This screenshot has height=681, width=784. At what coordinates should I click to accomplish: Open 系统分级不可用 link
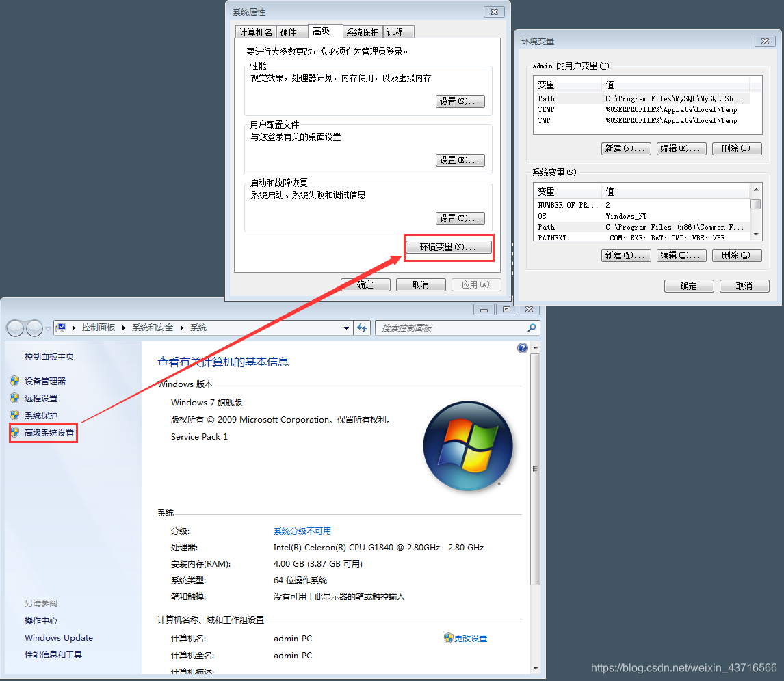[302, 531]
